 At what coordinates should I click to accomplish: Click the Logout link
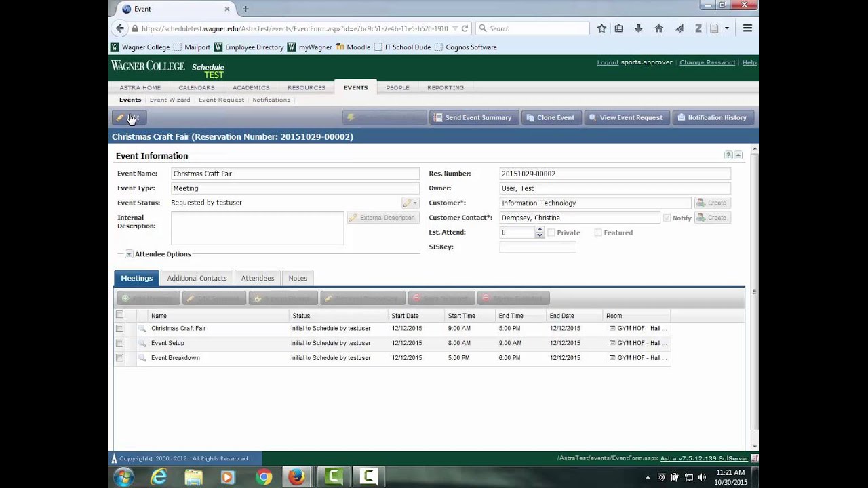coord(608,62)
